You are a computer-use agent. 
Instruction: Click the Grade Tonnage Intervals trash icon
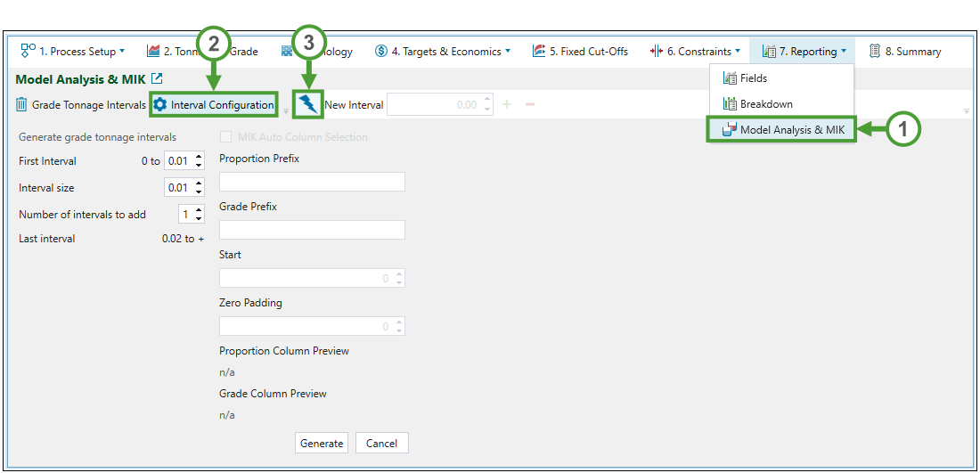tap(21, 105)
